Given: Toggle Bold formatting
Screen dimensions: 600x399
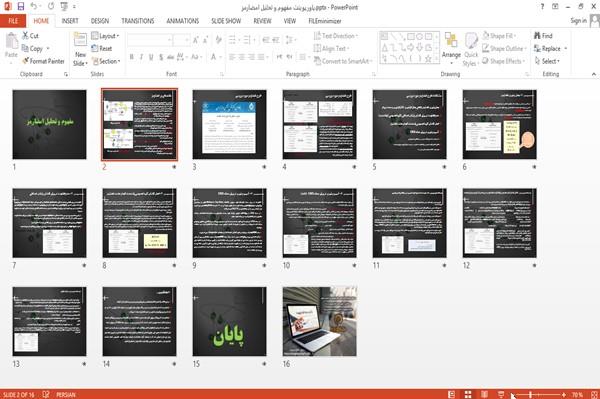Looking at the screenshot, I should coord(132,57).
